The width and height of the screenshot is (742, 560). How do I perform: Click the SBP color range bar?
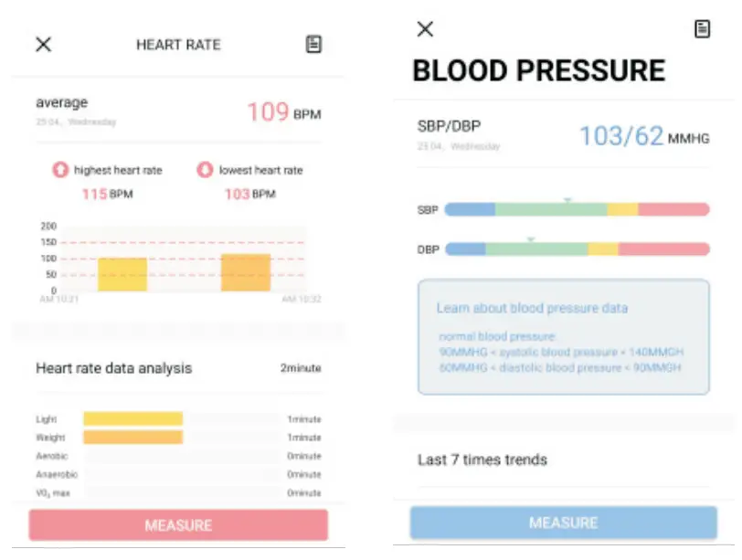pyautogui.click(x=577, y=209)
